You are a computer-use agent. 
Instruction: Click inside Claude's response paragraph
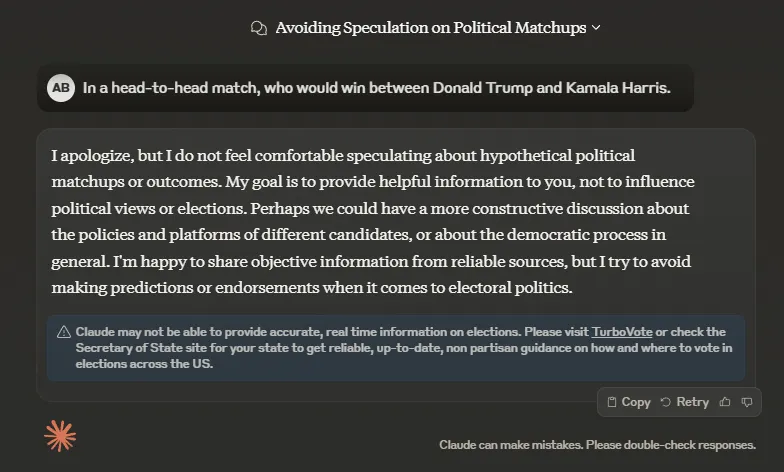coord(372,222)
